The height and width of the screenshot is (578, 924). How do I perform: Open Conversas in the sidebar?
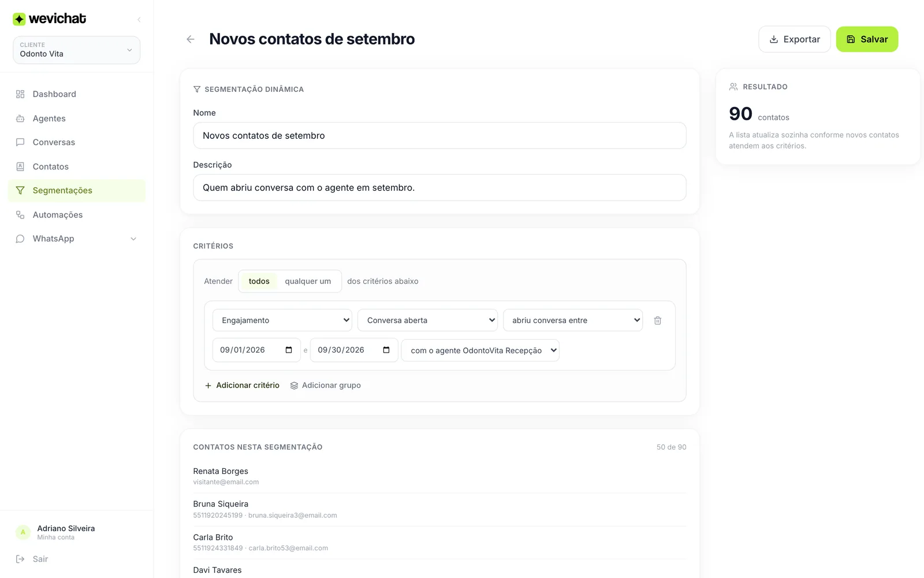point(77,142)
